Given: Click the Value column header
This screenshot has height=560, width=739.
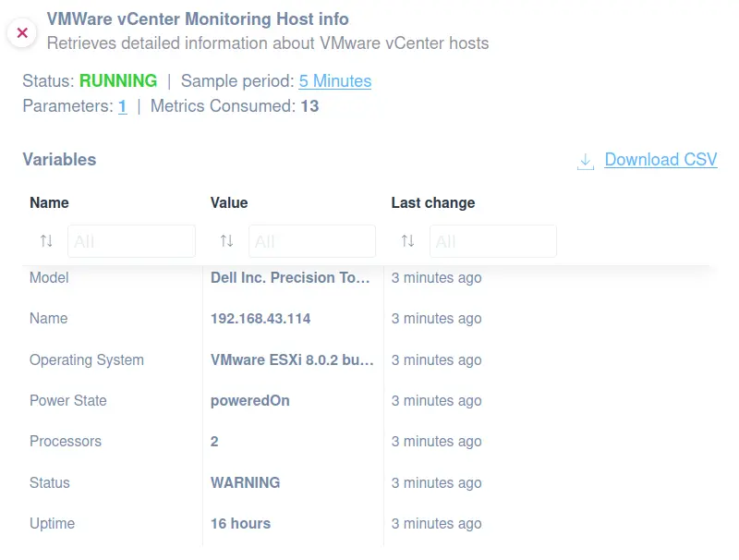Looking at the screenshot, I should 229,202.
